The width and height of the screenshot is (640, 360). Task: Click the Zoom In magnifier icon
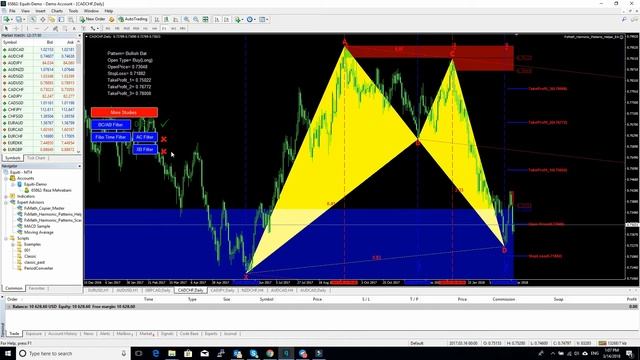click(187, 19)
